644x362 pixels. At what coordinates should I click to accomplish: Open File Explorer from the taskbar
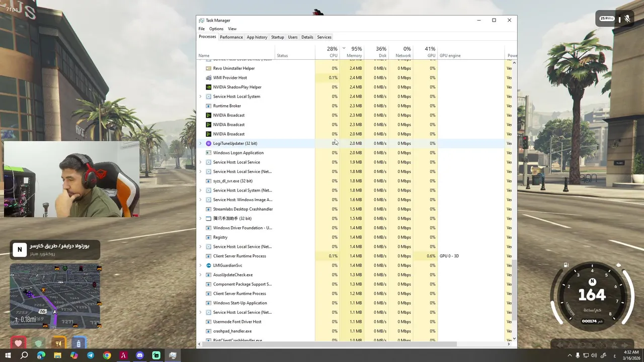click(x=57, y=355)
